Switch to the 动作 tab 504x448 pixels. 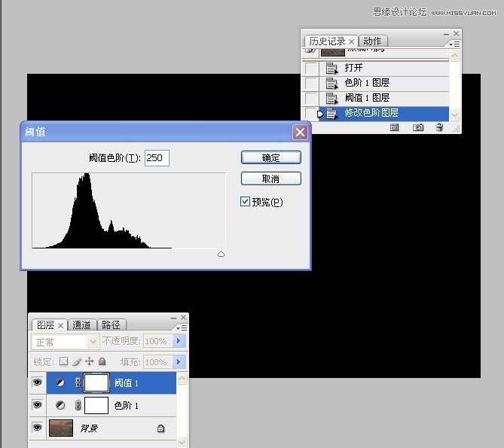(372, 41)
